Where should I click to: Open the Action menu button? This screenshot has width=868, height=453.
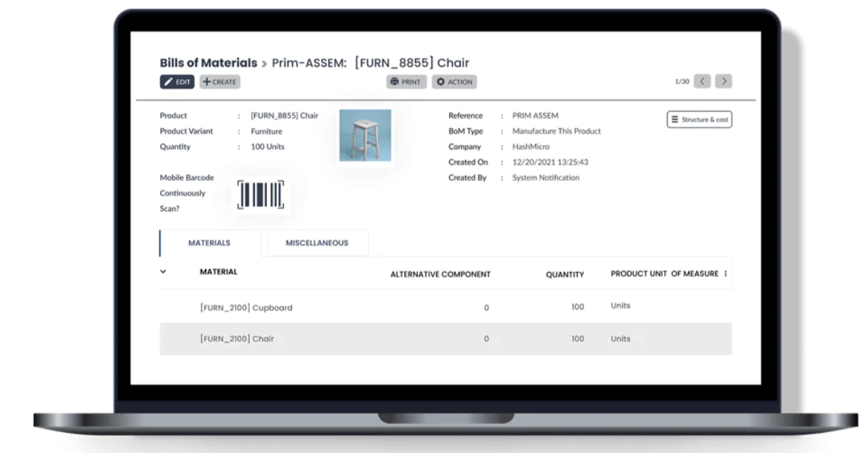tap(454, 82)
